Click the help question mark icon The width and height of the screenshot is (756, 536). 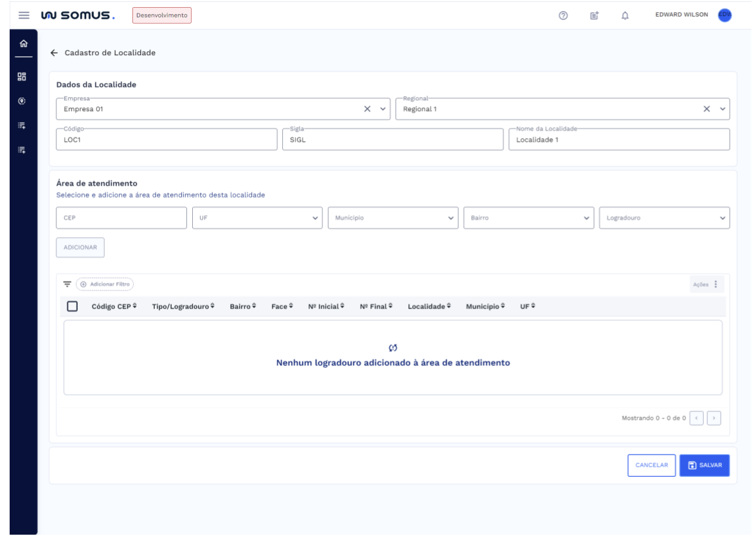coord(562,15)
